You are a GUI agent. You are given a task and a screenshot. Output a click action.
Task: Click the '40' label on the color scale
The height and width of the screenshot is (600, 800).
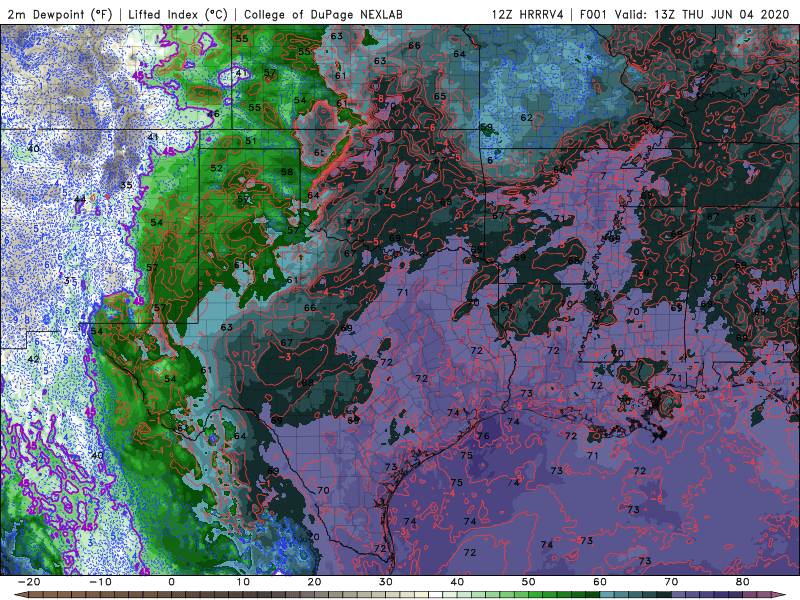(457, 582)
